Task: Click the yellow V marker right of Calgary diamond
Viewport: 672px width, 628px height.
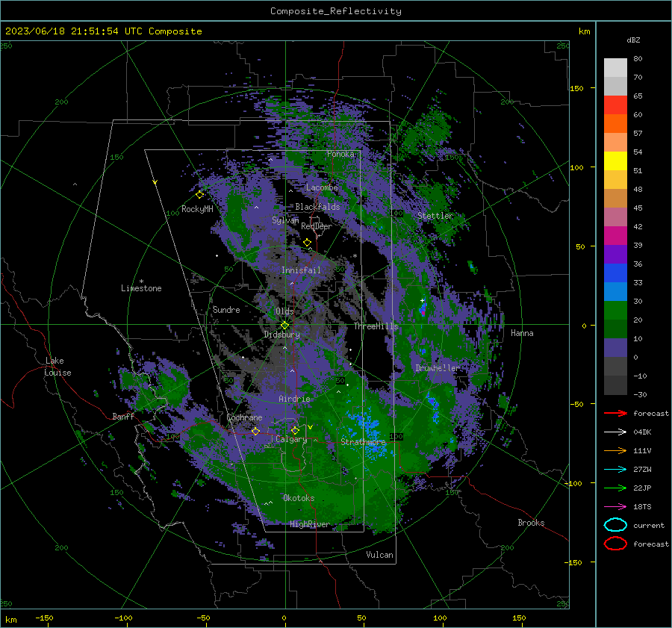Action: point(310,427)
